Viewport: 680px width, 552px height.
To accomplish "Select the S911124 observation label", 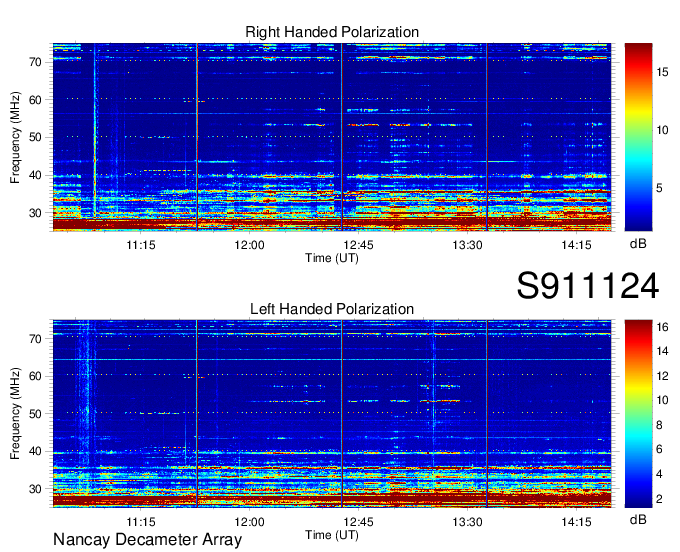I will (x=588, y=286).
